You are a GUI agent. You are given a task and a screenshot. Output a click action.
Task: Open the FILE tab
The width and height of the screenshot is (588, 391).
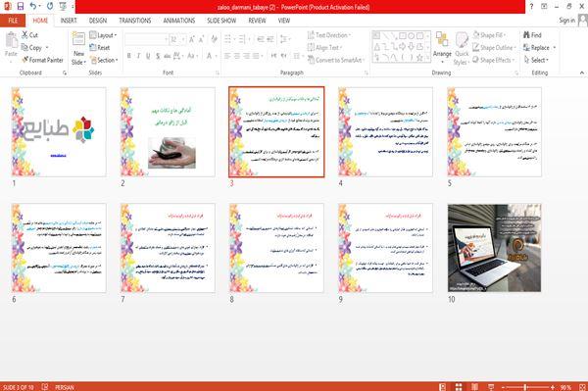(x=13, y=21)
